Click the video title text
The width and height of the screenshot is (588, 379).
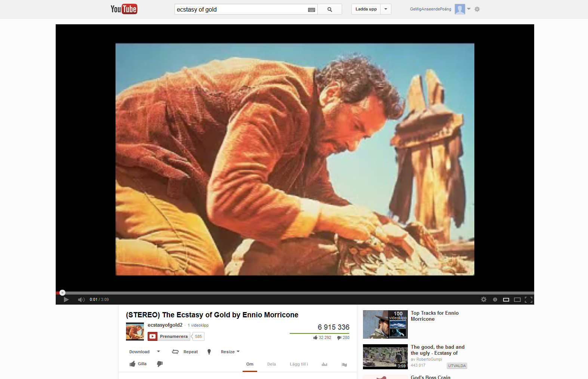[212, 315]
